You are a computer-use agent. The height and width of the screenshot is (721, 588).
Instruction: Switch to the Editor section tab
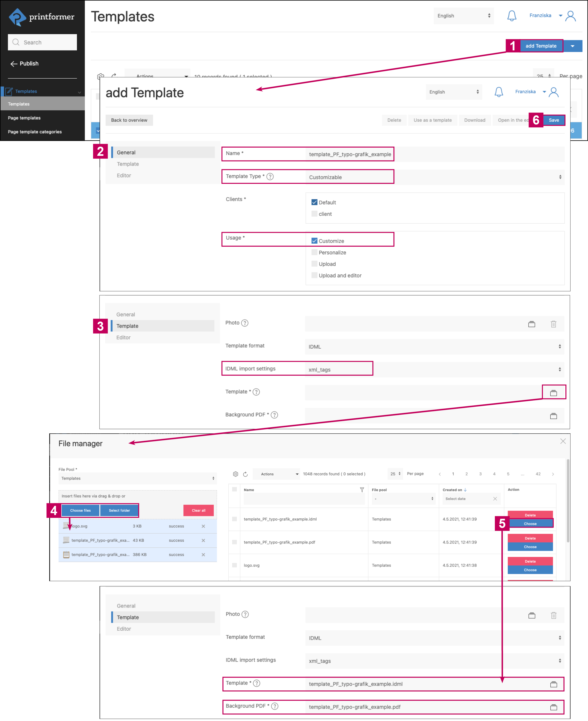(124, 175)
